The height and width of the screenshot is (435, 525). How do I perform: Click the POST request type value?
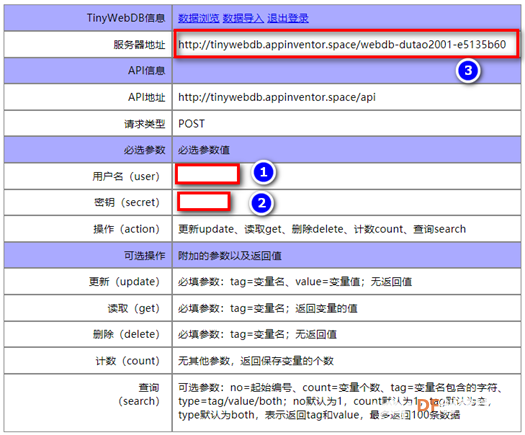[191, 124]
